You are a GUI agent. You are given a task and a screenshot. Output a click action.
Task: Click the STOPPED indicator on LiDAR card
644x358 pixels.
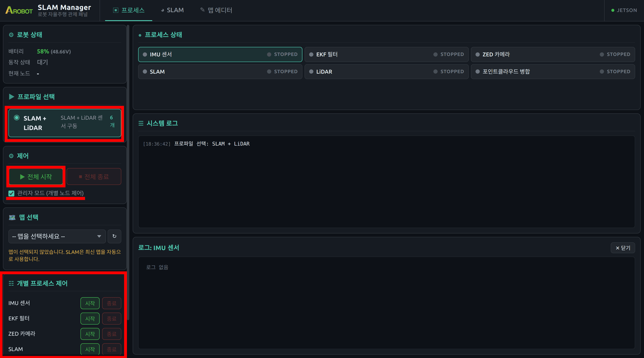coord(449,71)
